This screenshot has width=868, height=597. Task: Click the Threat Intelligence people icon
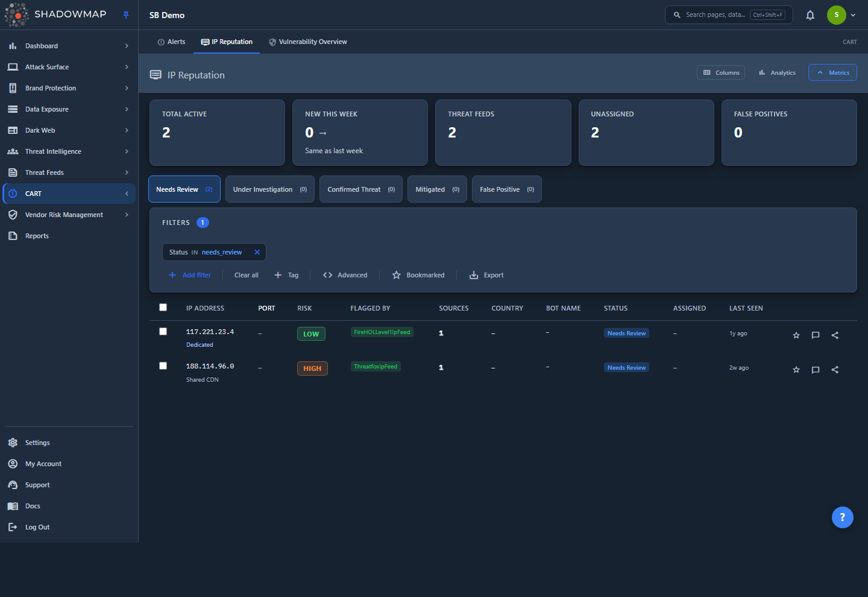click(x=13, y=151)
